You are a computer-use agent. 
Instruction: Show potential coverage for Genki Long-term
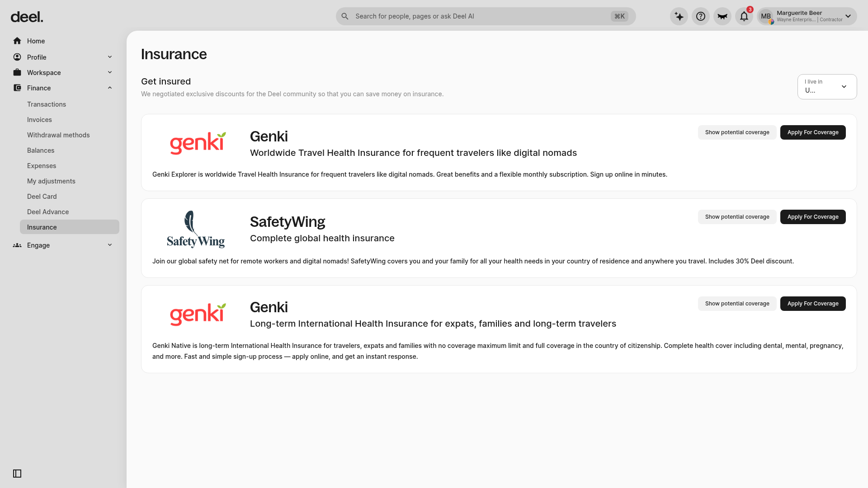coord(737,304)
